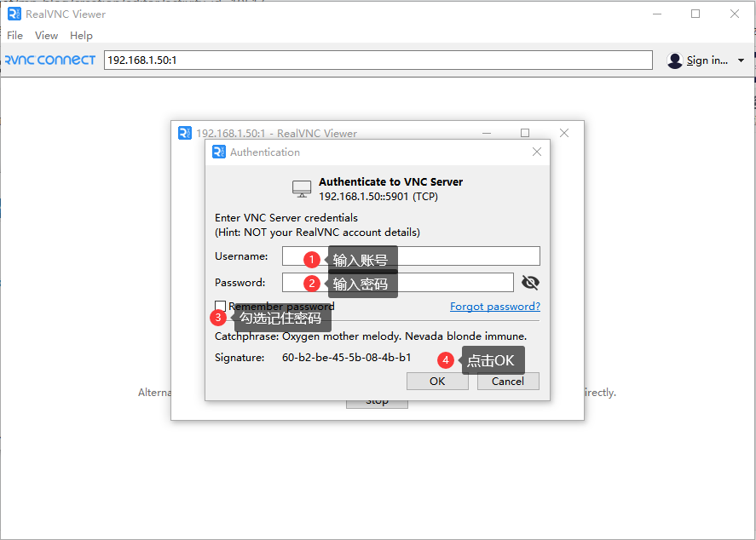Open the View menu
Image resolution: width=756 pixels, height=540 pixels.
coord(46,36)
